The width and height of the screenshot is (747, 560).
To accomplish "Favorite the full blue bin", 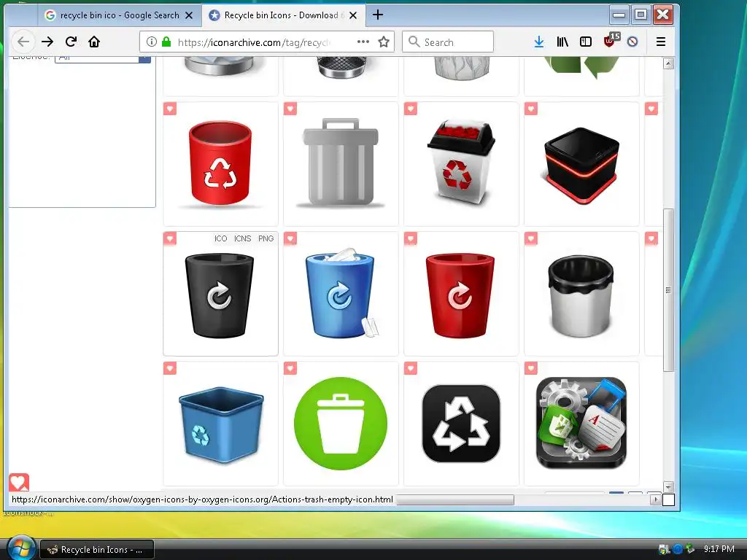I will click(290, 238).
